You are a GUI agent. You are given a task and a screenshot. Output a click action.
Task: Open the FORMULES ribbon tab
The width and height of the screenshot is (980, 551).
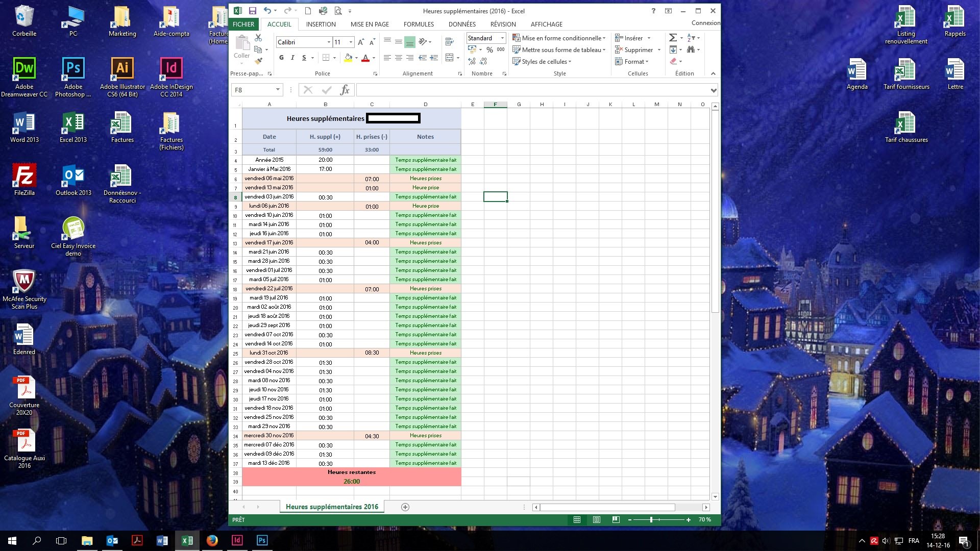click(419, 24)
